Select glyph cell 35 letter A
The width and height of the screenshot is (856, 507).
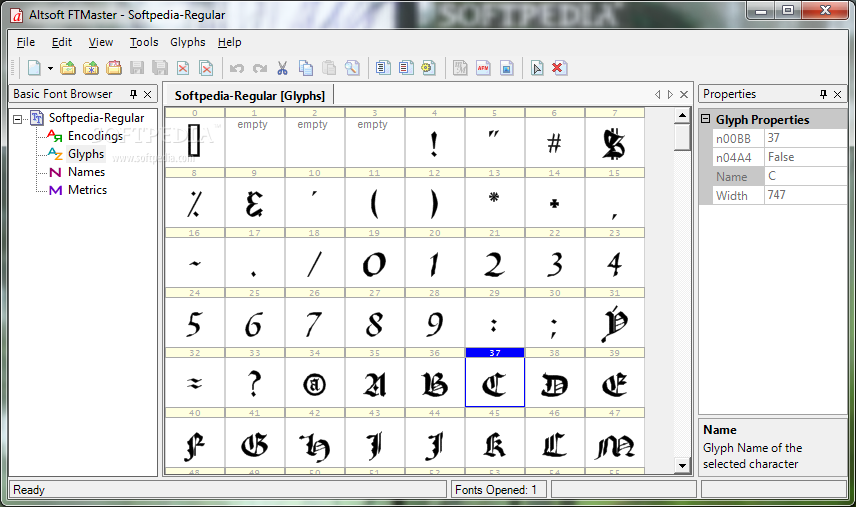click(x=374, y=378)
